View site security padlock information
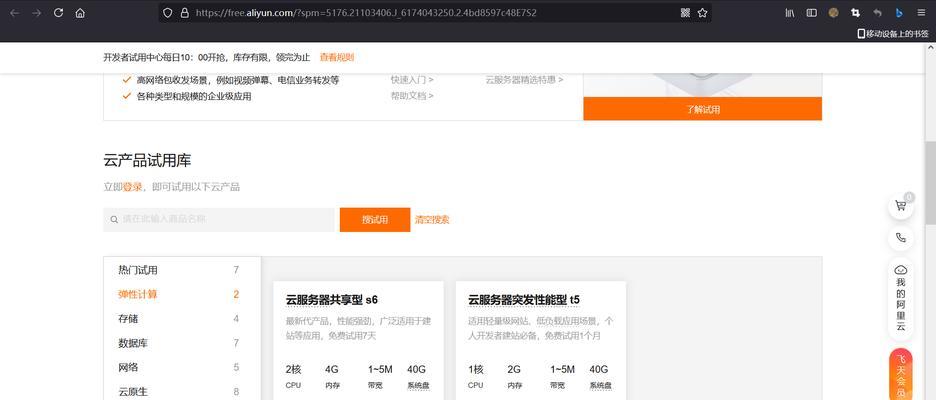This screenshot has height=400, width=936. 184,13
